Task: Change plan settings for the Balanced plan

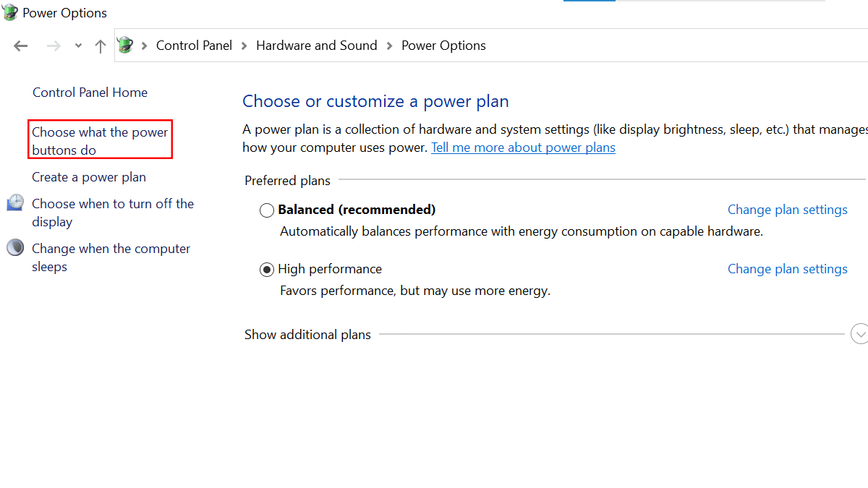Action: 787,210
